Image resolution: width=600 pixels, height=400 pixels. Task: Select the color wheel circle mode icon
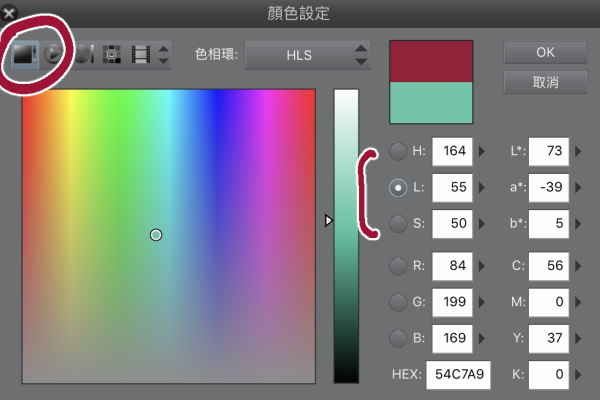click(53, 54)
